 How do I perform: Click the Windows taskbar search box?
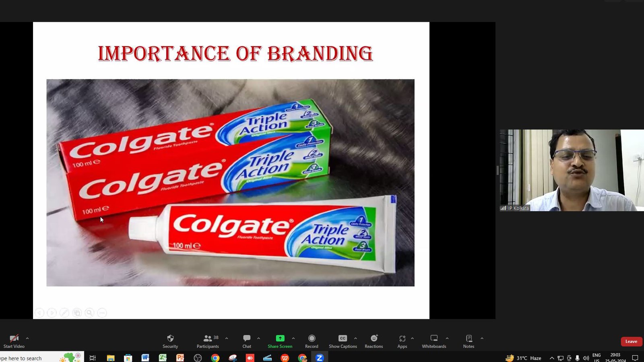coord(41,358)
